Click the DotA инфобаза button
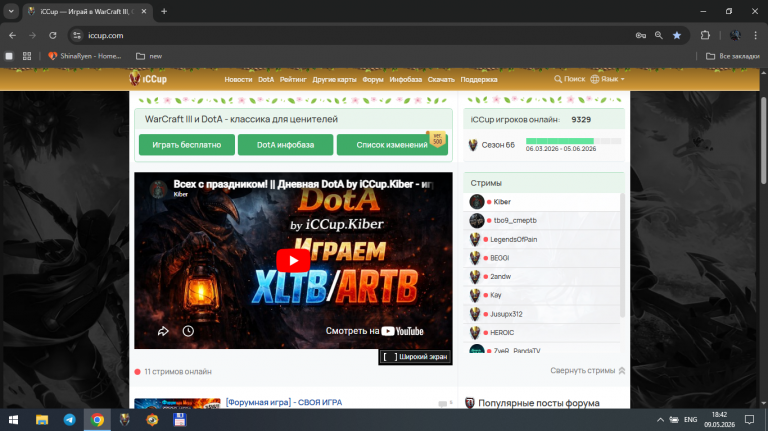 tap(286, 145)
